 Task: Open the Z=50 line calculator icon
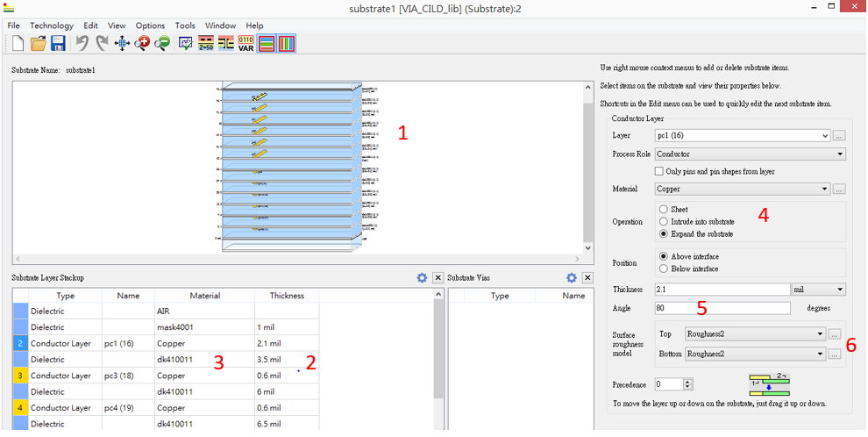(206, 43)
